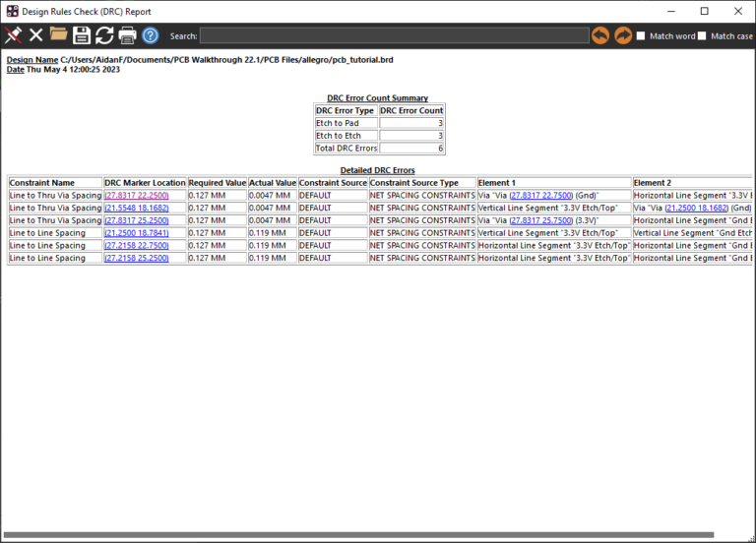Follow the marker link 21.2500 18.7841
The height and width of the screenshot is (543, 756).
click(x=137, y=233)
